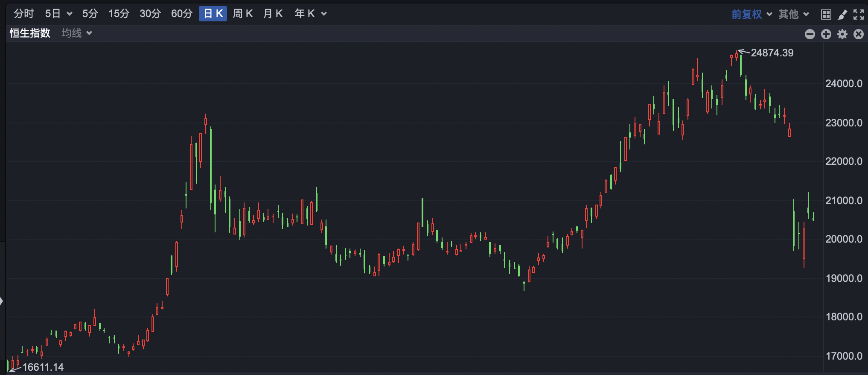Screen dimensions: 868x375
Task: Choose the 60分 interval tab
Action: tap(182, 14)
